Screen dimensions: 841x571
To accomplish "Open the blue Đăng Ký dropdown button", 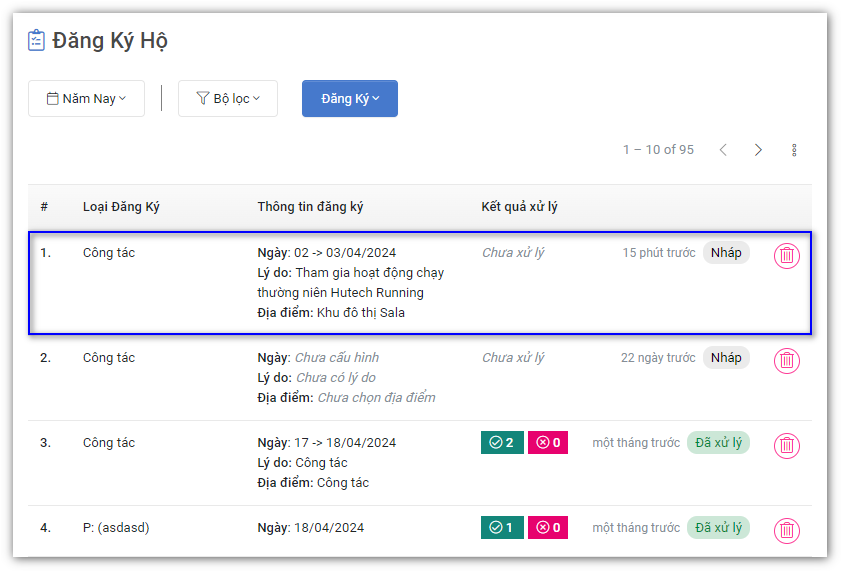I will [350, 99].
